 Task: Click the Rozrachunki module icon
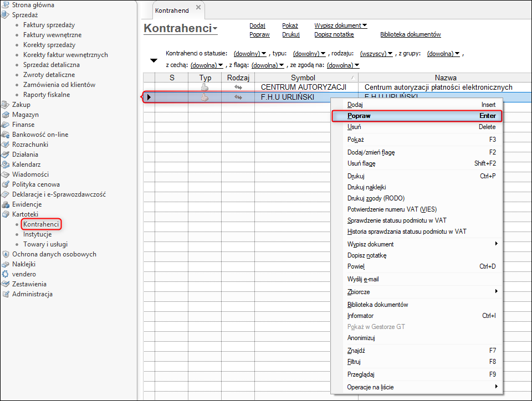click(6, 145)
